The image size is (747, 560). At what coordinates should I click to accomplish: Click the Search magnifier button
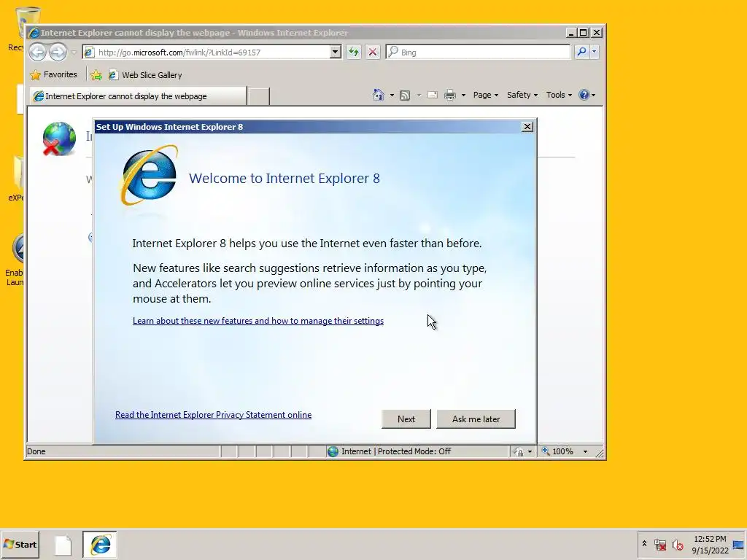581,52
